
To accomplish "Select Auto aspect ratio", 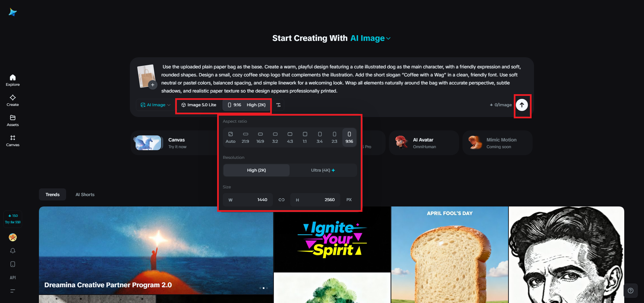I will click(x=231, y=137).
